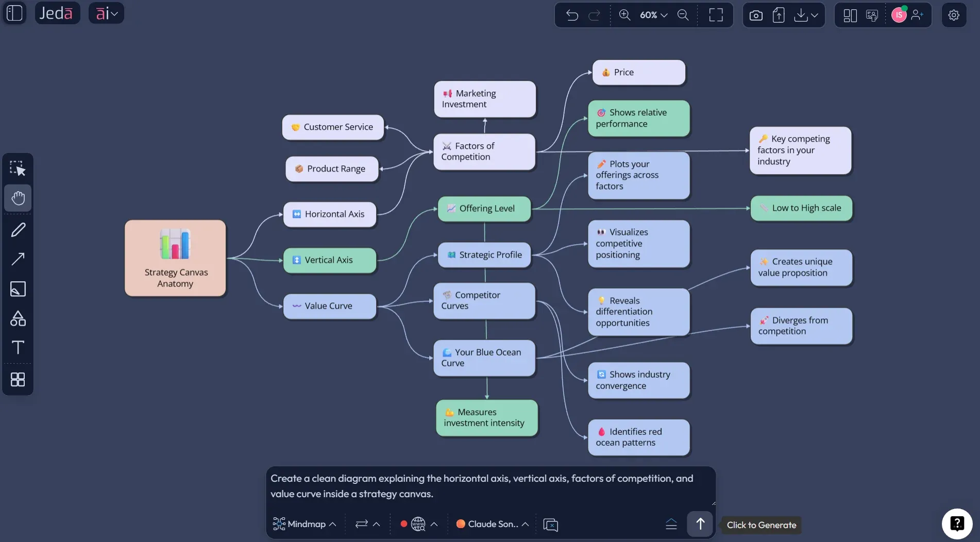Toggle web search in the prompt bar
The height and width of the screenshot is (542, 980).
coord(418,524)
